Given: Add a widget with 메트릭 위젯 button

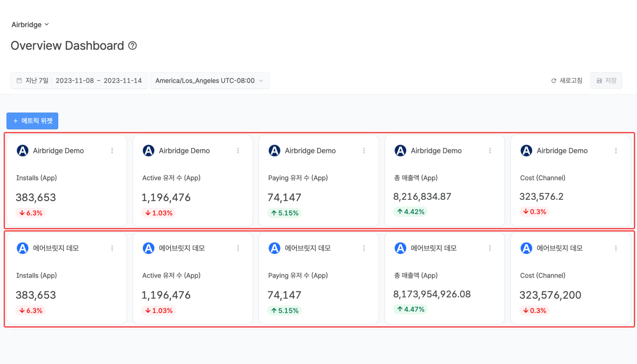Looking at the screenshot, I should 32,121.
